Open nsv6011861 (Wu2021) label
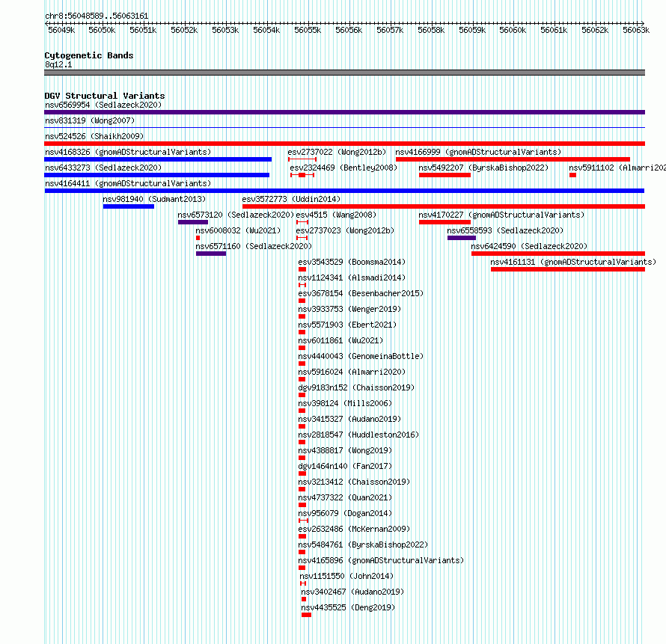Image resolution: width=666 pixels, height=644 pixels. coord(340,340)
